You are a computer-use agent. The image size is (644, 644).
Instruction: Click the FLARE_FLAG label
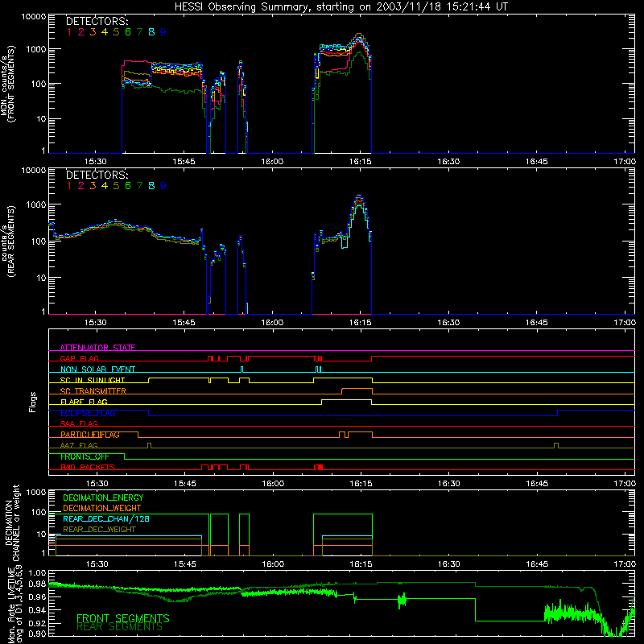click(x=84, y=402)
